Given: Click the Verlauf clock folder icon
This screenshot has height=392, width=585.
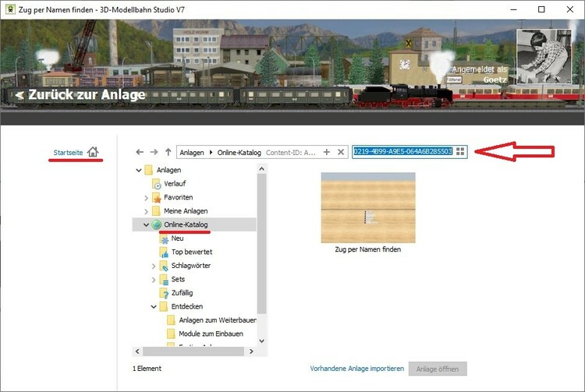Looking at the screenshot, I should click(x=156, y=184).
